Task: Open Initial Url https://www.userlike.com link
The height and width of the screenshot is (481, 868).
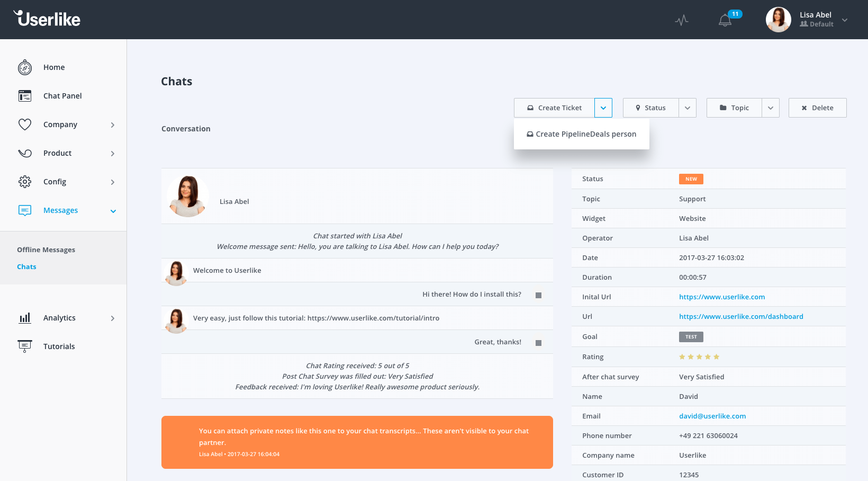Action: [x=722, y=297]
